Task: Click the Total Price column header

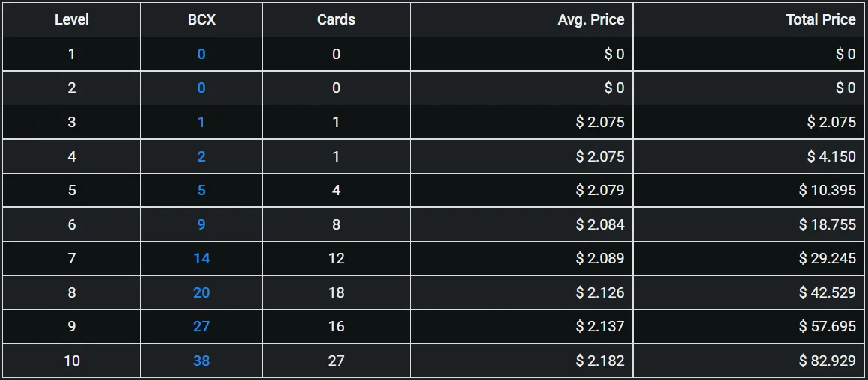Action: click(x=820, y=20)
